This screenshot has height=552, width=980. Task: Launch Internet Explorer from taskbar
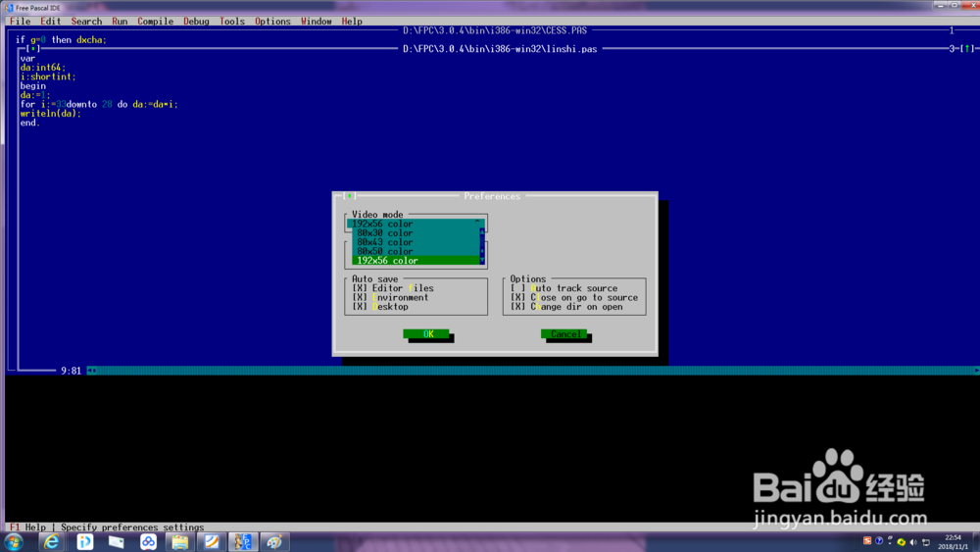point(51,541)
